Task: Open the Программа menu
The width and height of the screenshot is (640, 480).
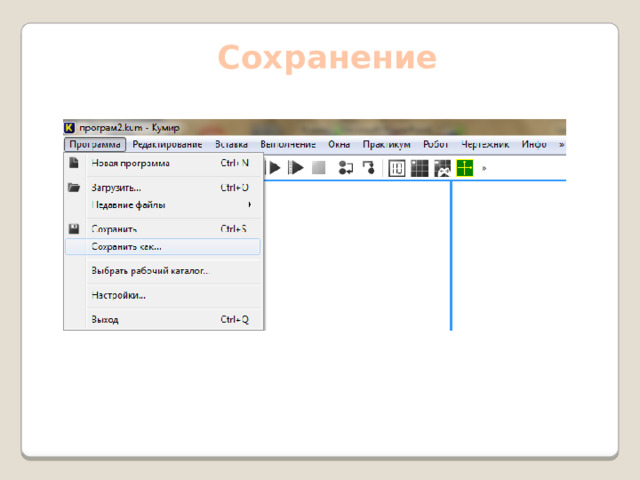Action: pos(95,144)
